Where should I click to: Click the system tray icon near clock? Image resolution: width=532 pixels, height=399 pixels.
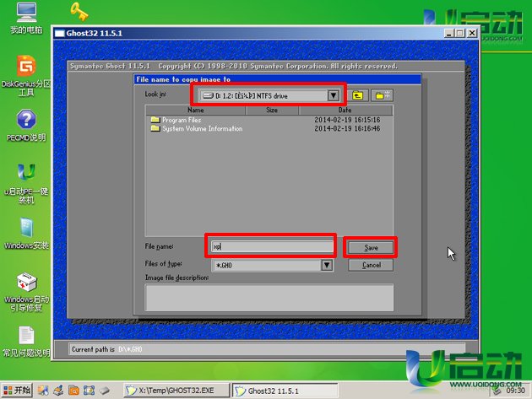pyautogui.click(x=497, y=391)
